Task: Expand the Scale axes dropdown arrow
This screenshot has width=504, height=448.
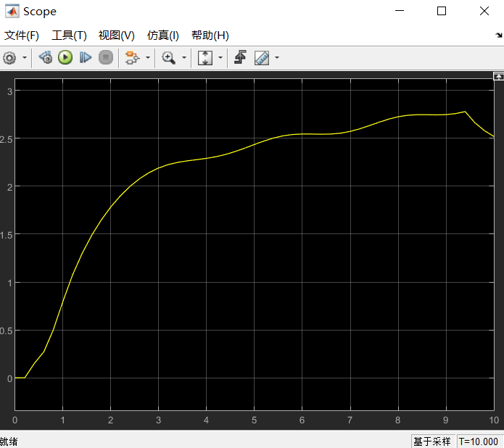Action: coord(220,58)
